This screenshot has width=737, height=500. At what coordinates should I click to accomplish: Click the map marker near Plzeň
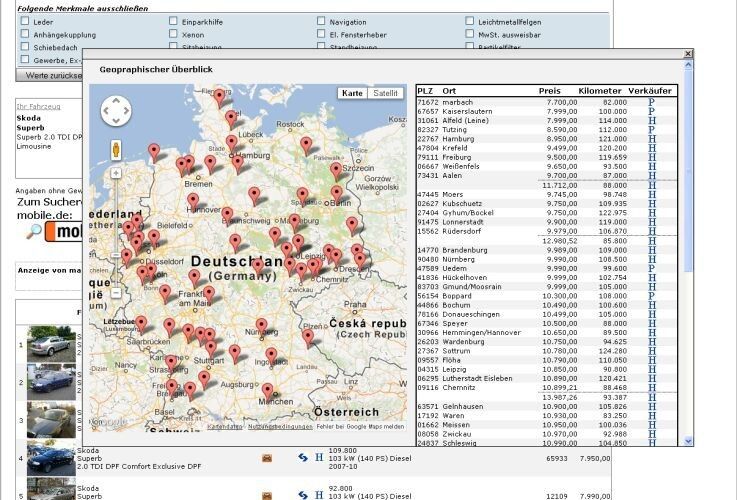click(308, 338)
